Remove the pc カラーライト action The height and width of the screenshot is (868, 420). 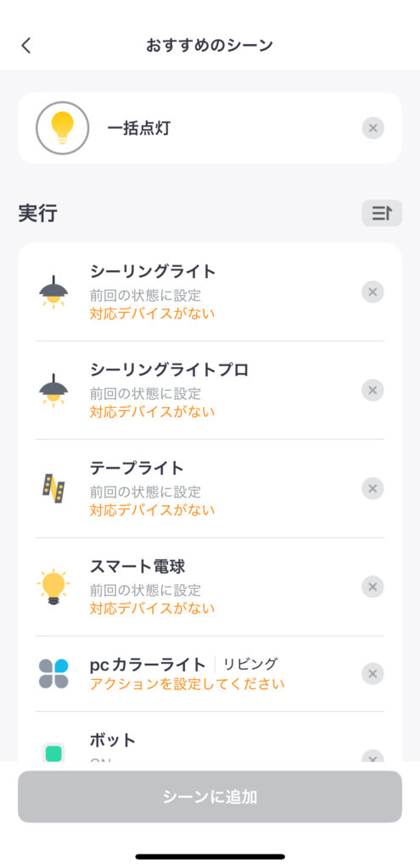pyautogui.click(x=372, y=674)
